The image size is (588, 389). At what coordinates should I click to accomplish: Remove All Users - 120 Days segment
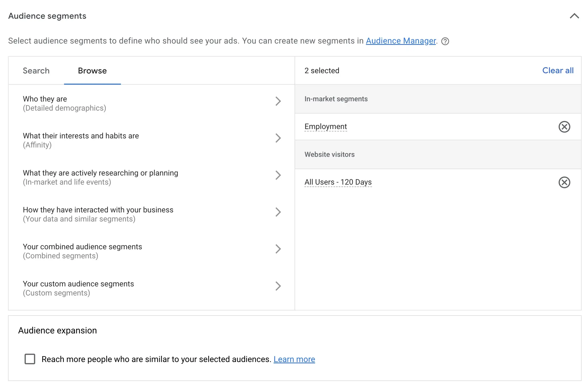pyautogui.click(x=564, y=182)
